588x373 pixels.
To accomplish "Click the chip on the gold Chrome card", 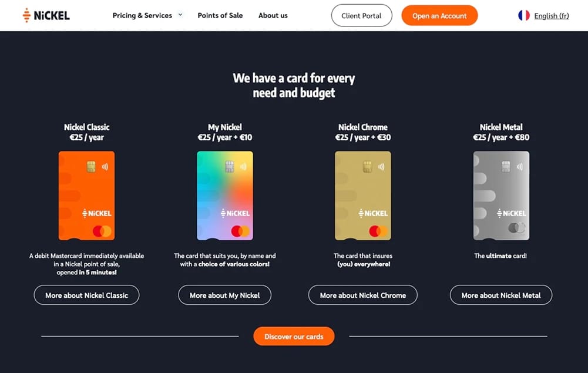I will (x=367, y=166).
